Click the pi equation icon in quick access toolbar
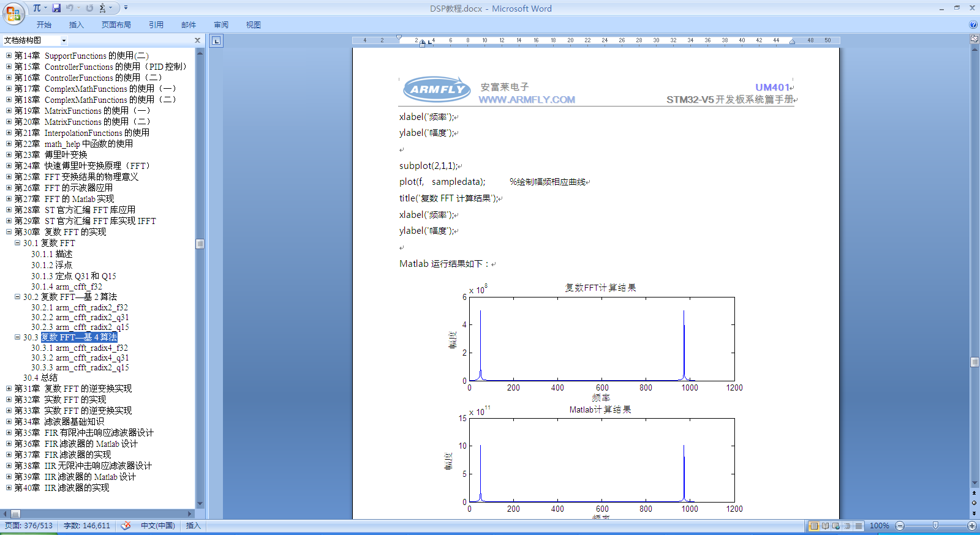The width and height of the screenshot is (980, 535). tap(37, 8)
